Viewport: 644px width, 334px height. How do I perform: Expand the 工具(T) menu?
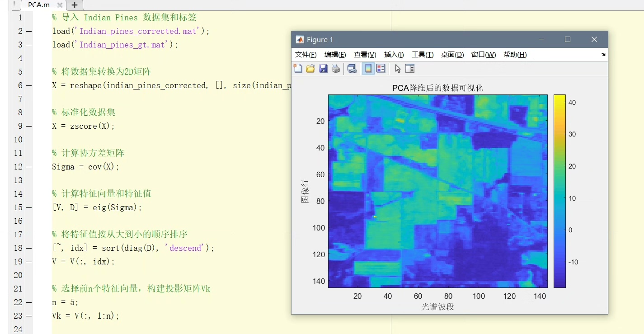pos(423,55)
